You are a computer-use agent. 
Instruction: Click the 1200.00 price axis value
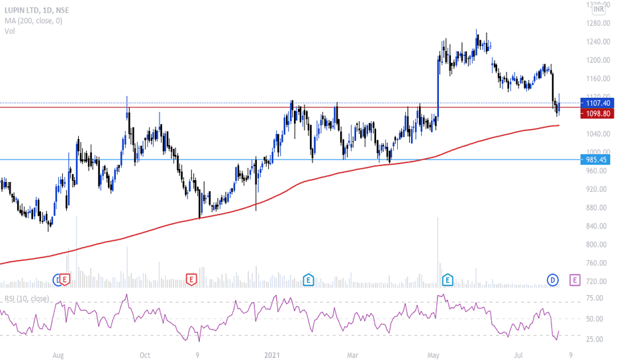[598, 60]
